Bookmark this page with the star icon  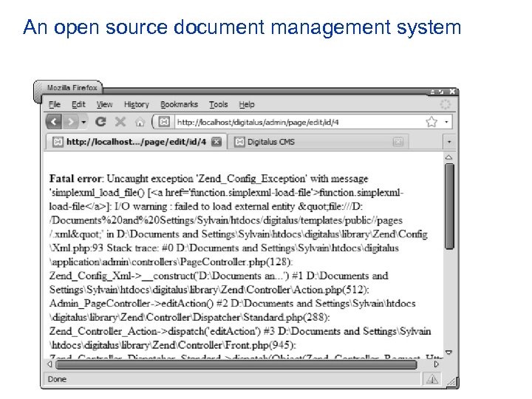pos(432,121)
